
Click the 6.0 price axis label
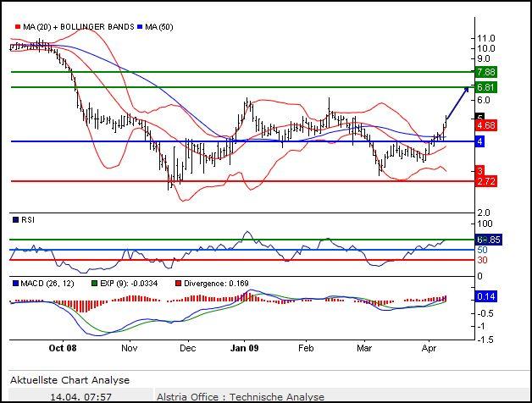click(484, 100)
